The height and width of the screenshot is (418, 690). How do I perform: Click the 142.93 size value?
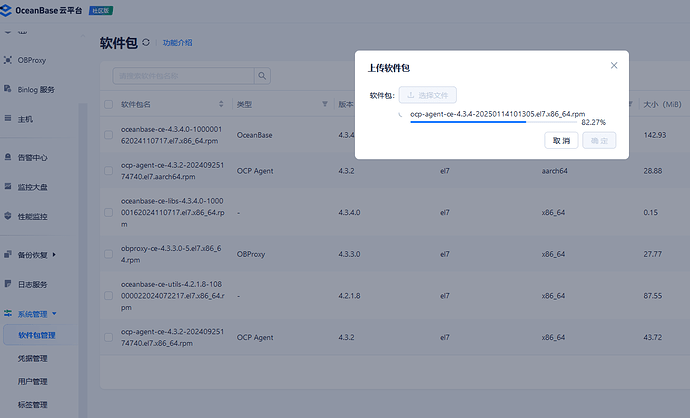(x=655, y=135)
